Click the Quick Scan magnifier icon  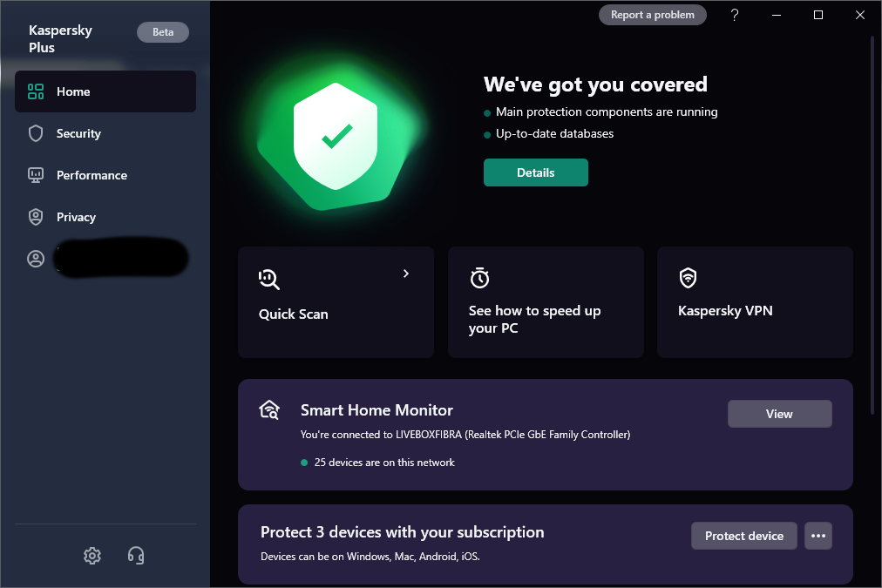pos(269,279)
